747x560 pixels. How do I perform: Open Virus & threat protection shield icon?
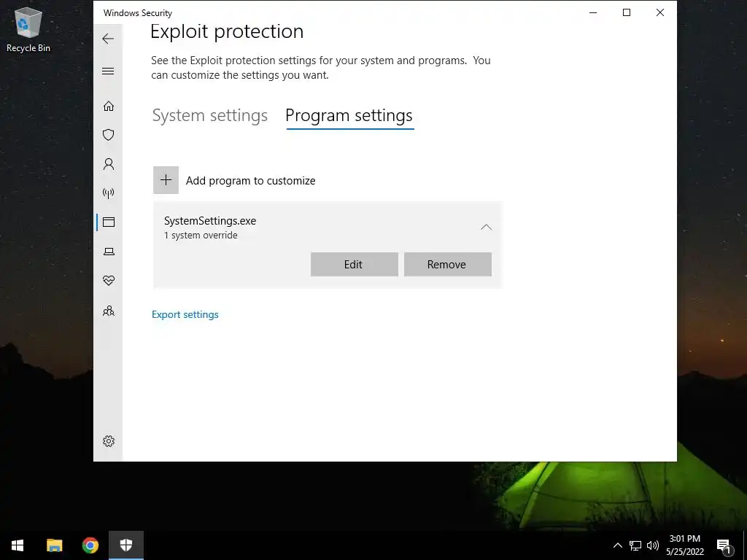click(109, 135)
